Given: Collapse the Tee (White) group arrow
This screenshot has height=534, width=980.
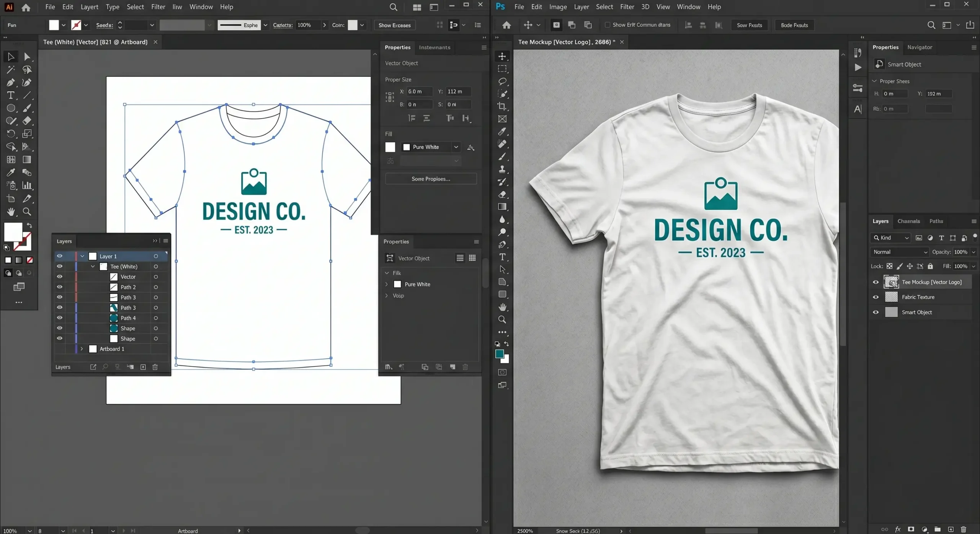Looking at the screenshot, I should (93, 267).
